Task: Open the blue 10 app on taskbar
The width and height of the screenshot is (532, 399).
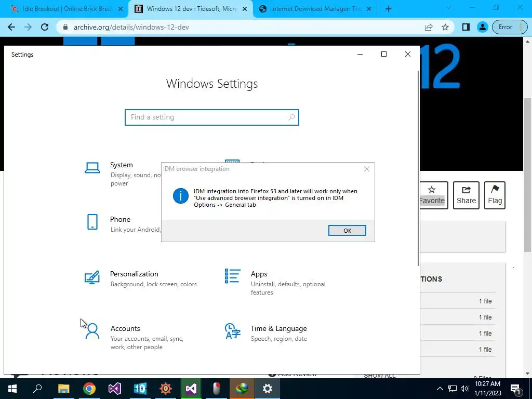Action: click(x=140, y=389)
